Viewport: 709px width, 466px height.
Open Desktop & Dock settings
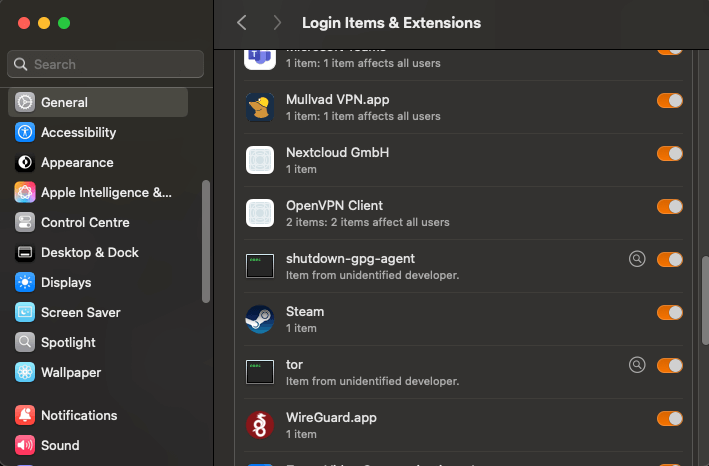[98, 252]
